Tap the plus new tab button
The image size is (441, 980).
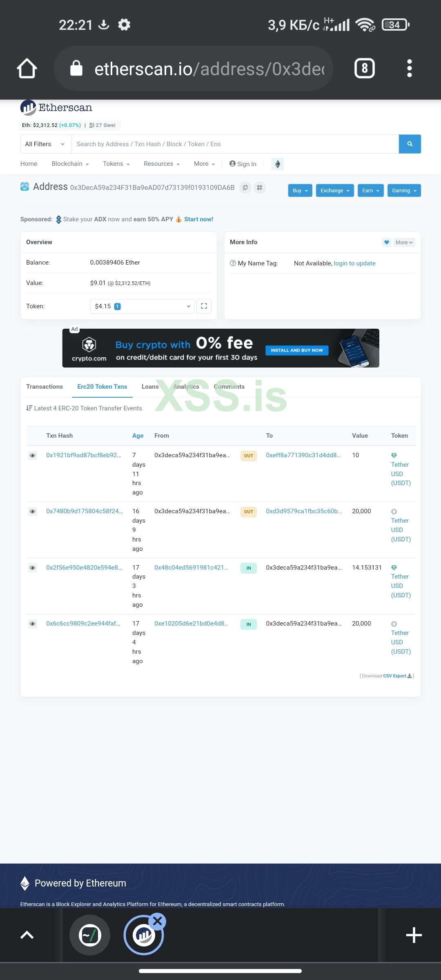tap(414, 935)
